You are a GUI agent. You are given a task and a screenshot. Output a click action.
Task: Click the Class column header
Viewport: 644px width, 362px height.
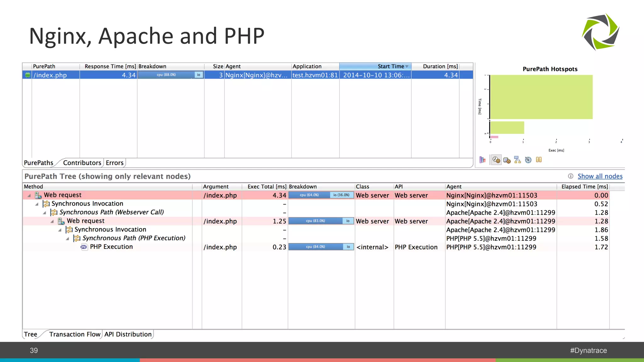(x=374, y=187)
